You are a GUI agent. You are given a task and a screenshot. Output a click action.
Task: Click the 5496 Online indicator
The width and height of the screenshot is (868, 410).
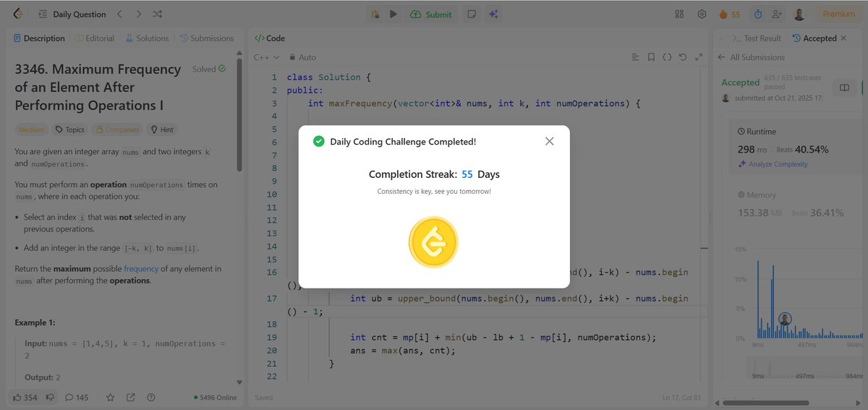pos(215,398)
